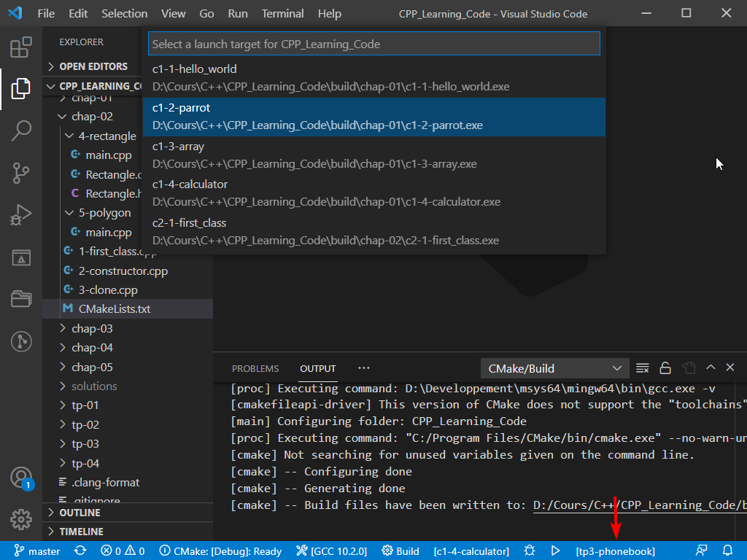747x560 pixels.
Task: Open 2-constructor.cpp file
Action: pyautogui.click(x=128, y=271)
